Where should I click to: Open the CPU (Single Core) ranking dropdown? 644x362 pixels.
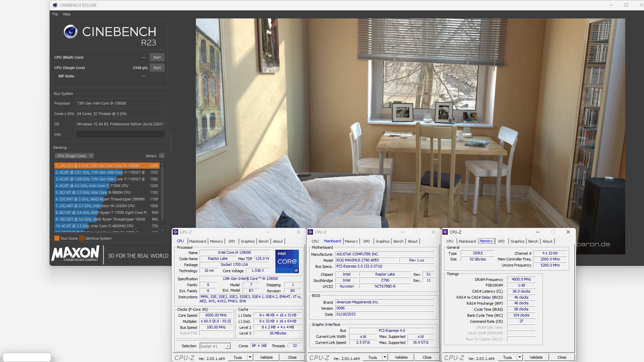[x=74, y=156]
